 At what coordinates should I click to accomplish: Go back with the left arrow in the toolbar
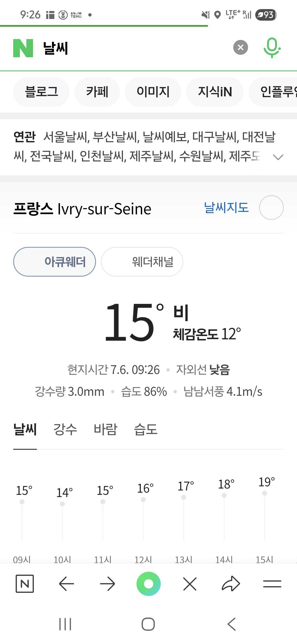pos(66,583)
